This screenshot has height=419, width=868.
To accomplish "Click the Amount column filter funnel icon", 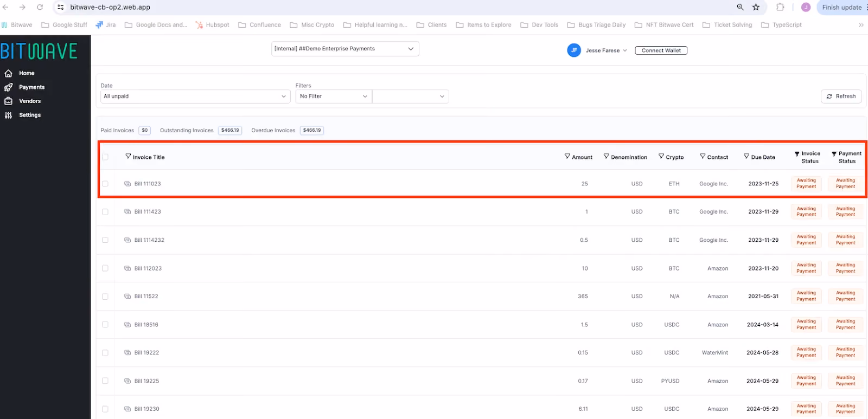I will tap(567, 156).
